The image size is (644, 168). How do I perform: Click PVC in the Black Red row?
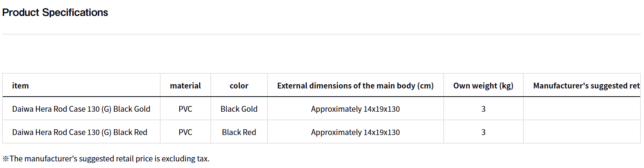[185, 132]
